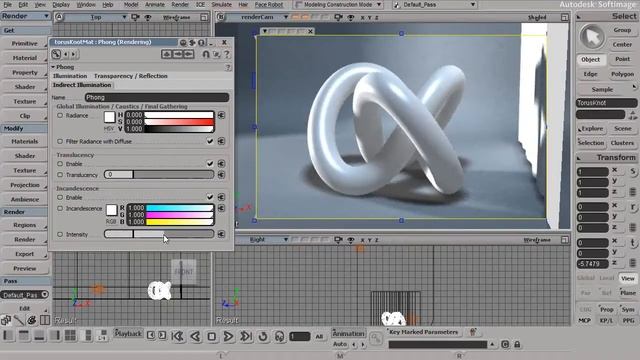
Task: Click the Phong Name input field
Action: tap(157, 98)
